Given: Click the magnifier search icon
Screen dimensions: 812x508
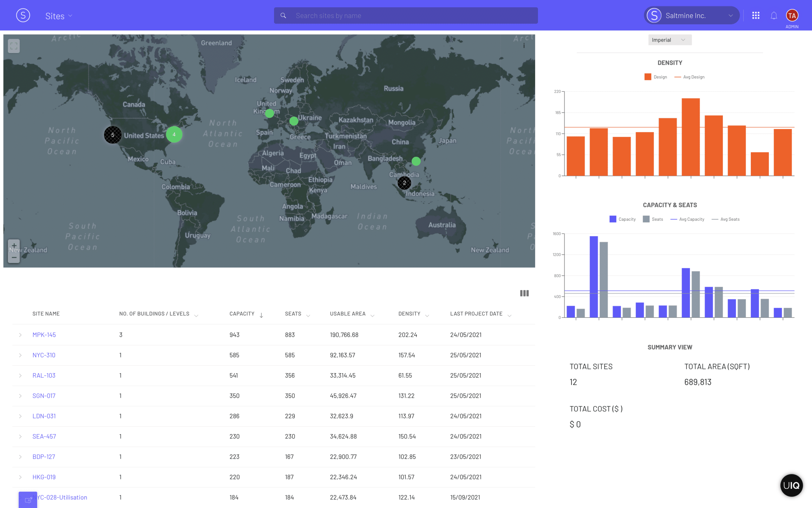Looking at the screenshot, I should (283, 16).
